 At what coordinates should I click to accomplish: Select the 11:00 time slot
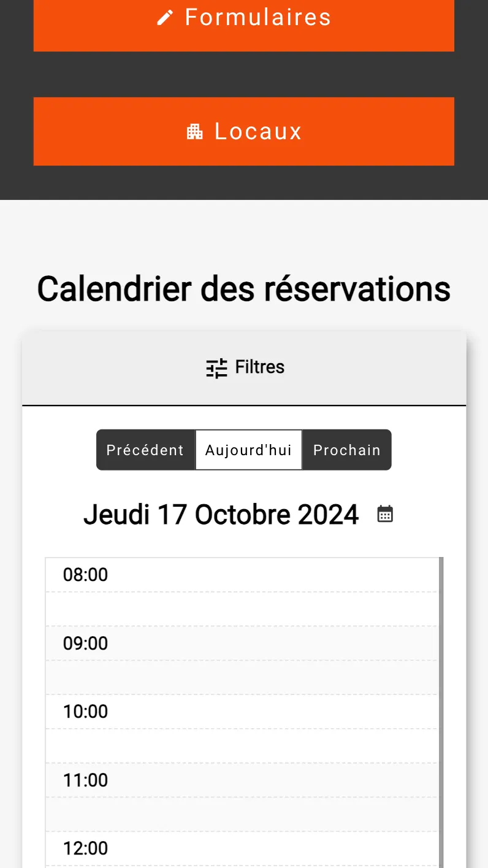(x=242, y=780)
